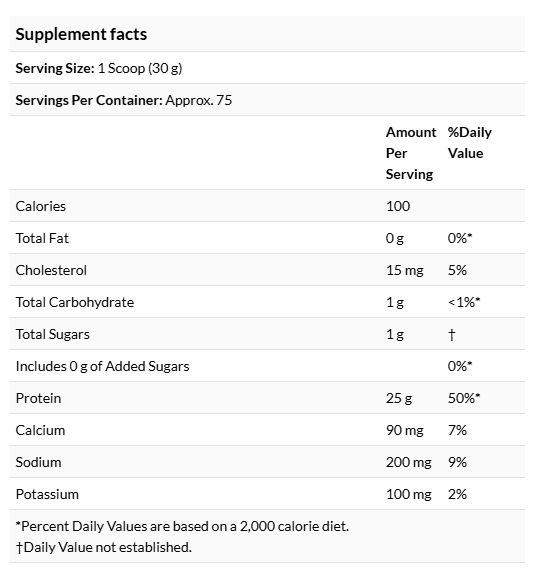Click the Daily Value not established footnote

pos(104,547)
